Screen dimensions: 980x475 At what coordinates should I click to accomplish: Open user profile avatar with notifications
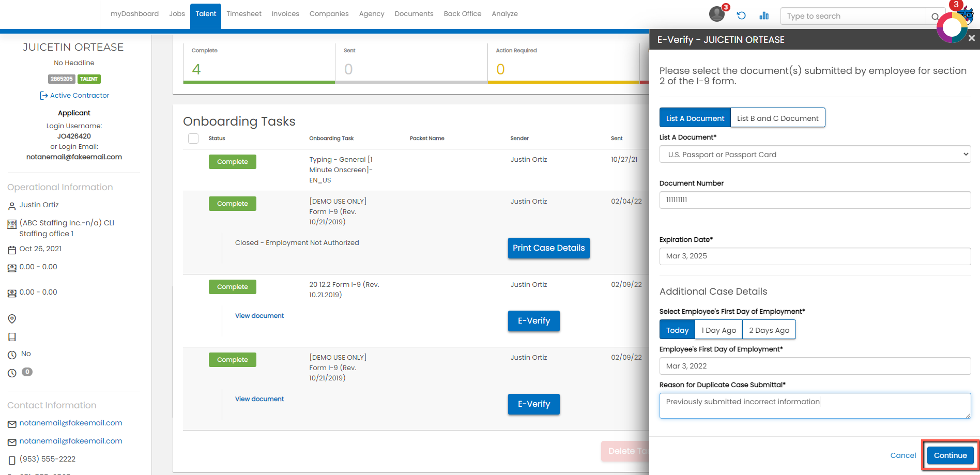tap(717, 14)
